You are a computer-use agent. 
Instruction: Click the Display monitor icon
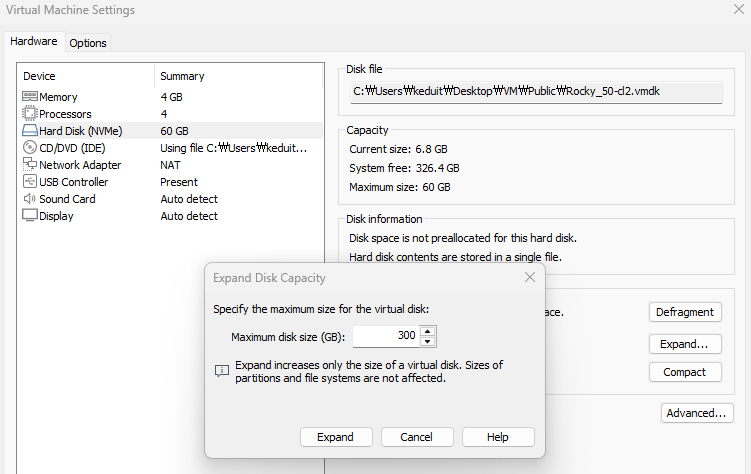point(30,215)
